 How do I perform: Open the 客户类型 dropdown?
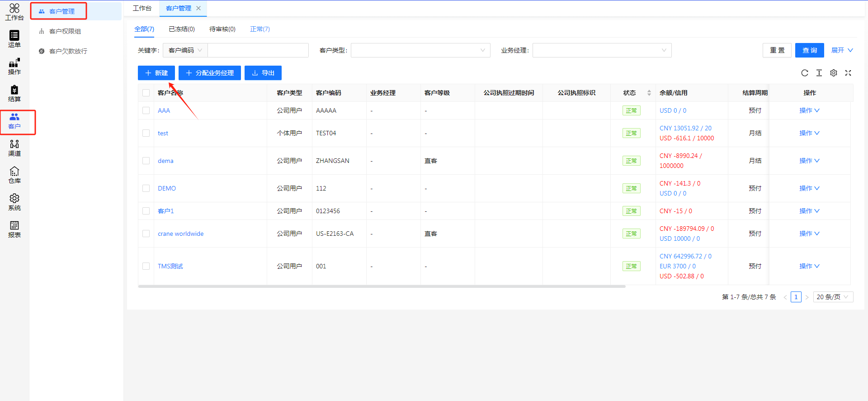tap(420, 50)
